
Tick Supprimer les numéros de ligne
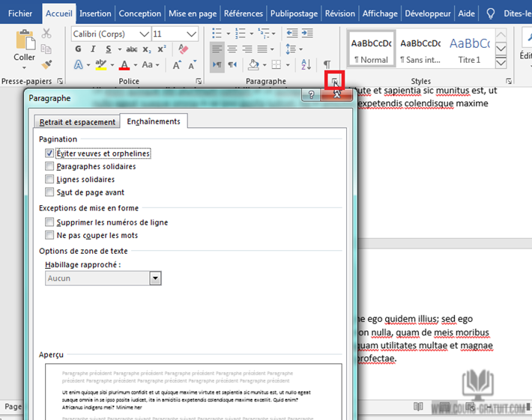click(x=49, y=222)
